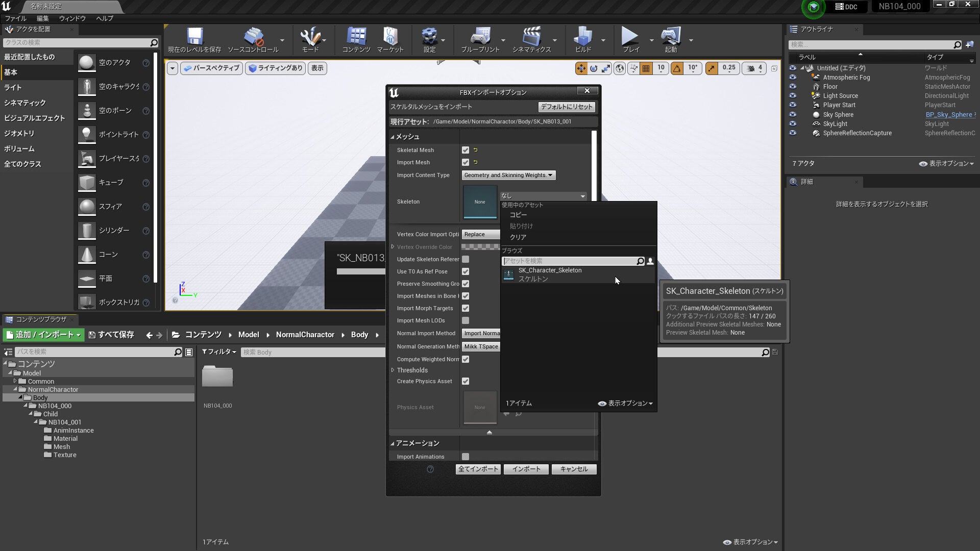Toggle world/local coordinate globe icon
The image size is (980, 551).
[x=620, y=68]
